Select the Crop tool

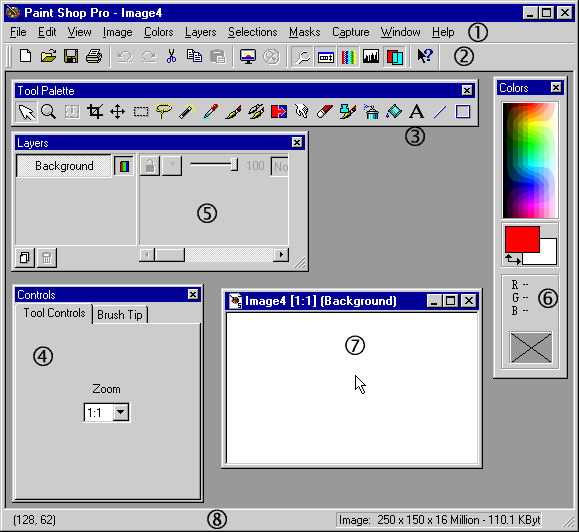click(x=95, y=112)
